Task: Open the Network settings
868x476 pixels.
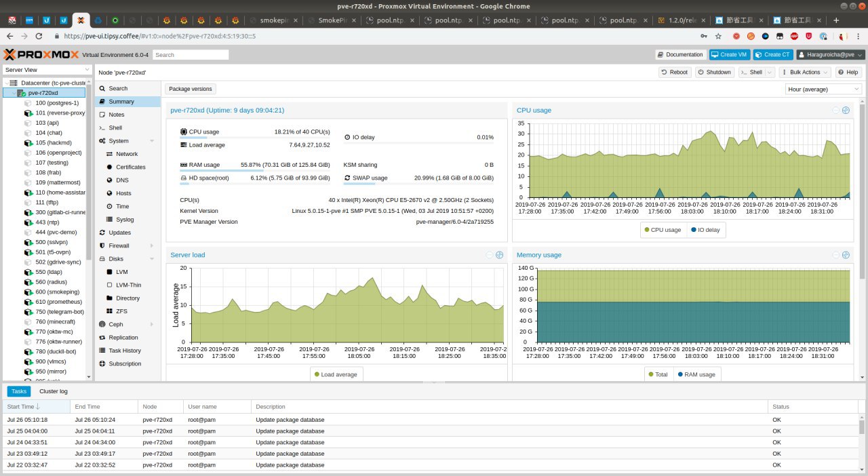Action: point(127,154)
